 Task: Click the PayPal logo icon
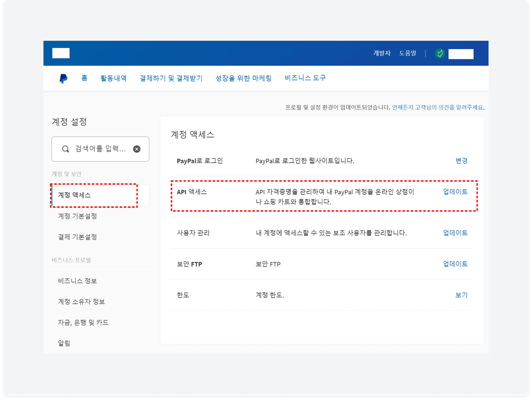(x=63, y=79)
